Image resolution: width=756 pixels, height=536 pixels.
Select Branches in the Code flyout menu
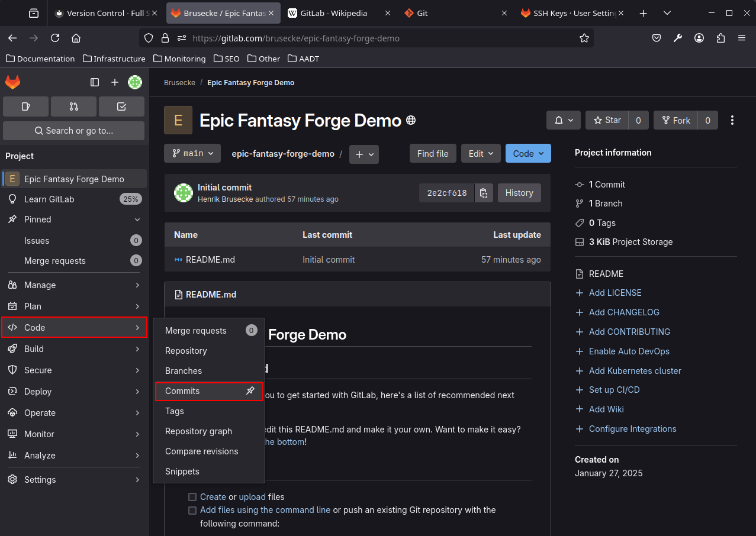(209, 371)
